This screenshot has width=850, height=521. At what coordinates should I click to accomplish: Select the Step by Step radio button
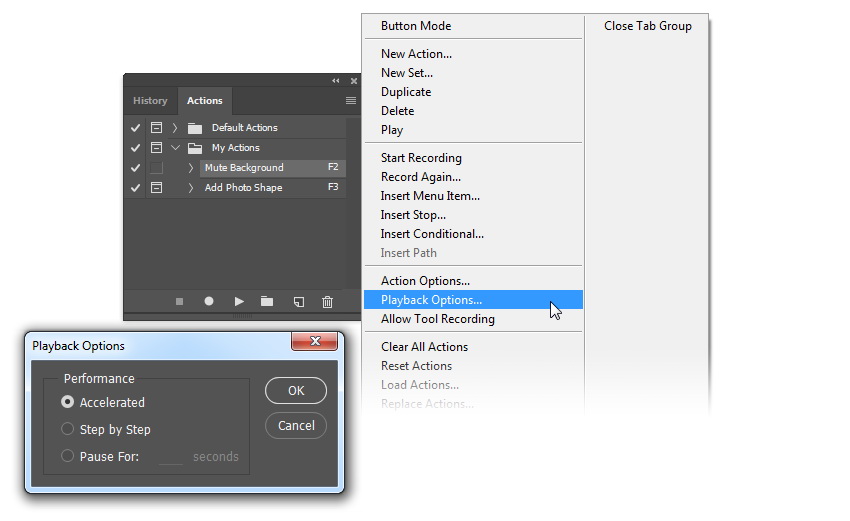click(67, 429)
